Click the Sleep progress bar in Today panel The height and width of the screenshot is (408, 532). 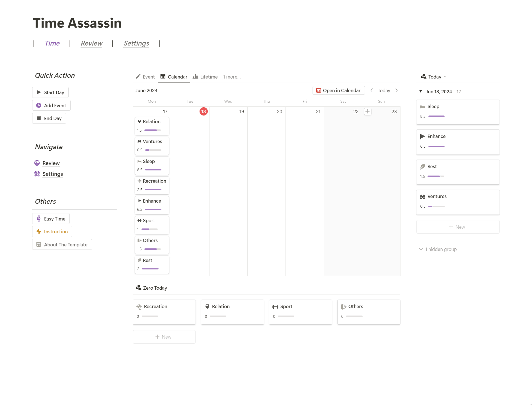(436, 116)
